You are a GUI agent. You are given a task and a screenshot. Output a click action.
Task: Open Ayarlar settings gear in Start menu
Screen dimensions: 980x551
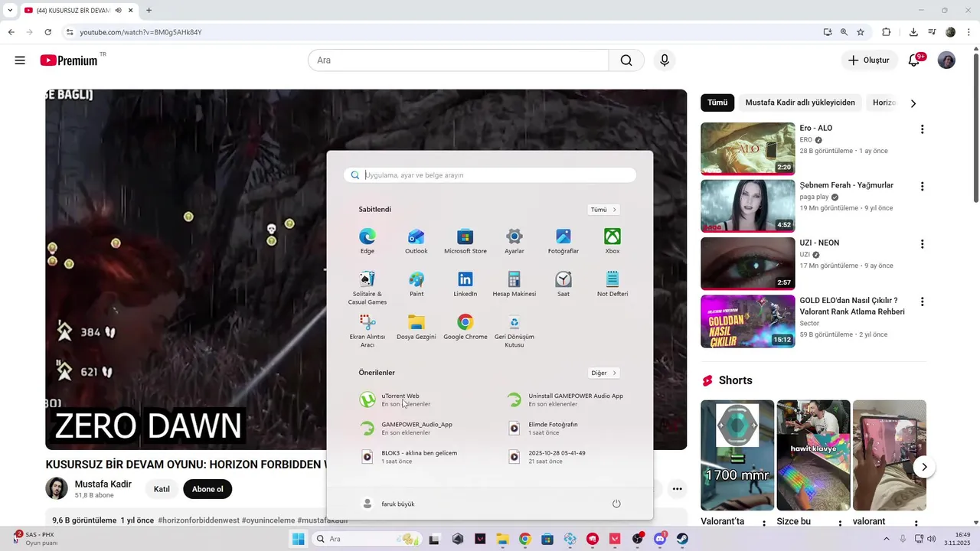coord(514,240)
